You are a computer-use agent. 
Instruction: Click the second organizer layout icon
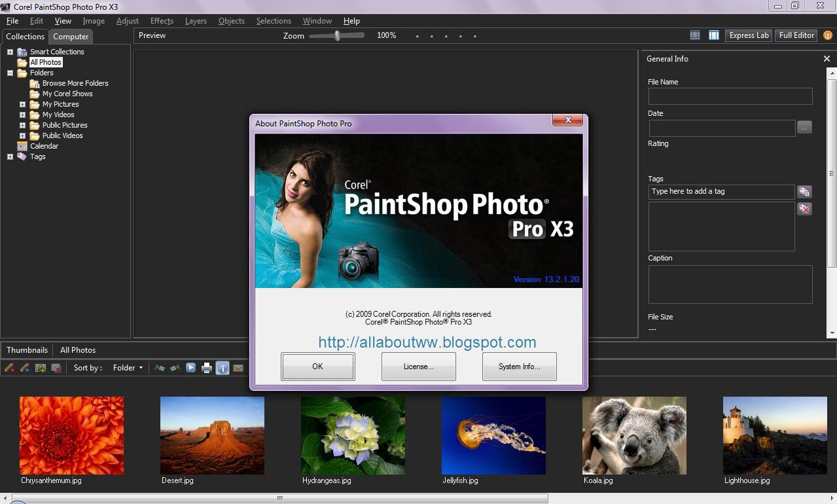pos(714,35)
